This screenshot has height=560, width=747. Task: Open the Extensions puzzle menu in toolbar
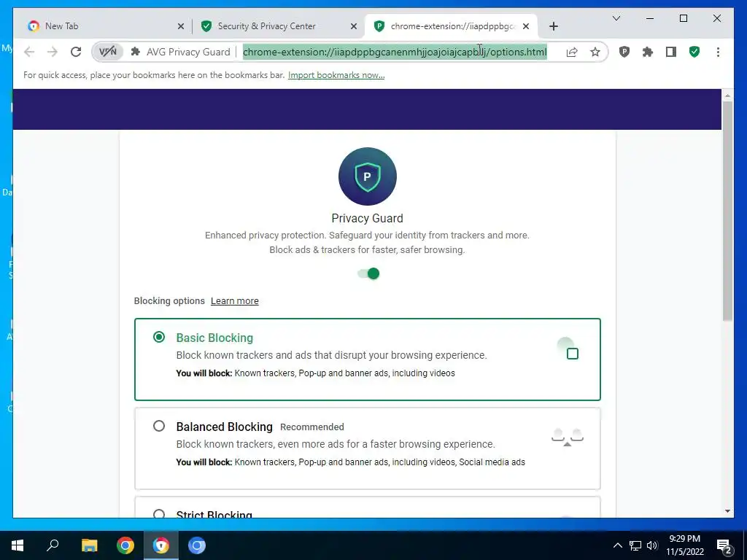(x=648, y=52)
